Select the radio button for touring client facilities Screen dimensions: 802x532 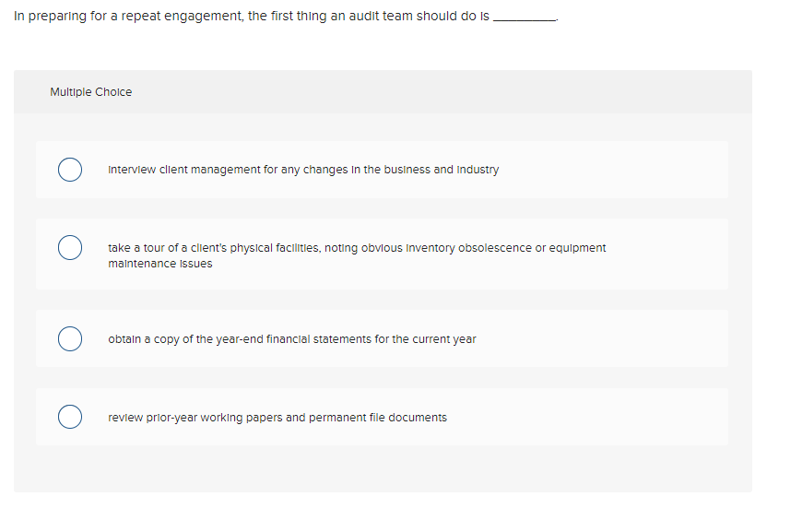pos(70,247)
